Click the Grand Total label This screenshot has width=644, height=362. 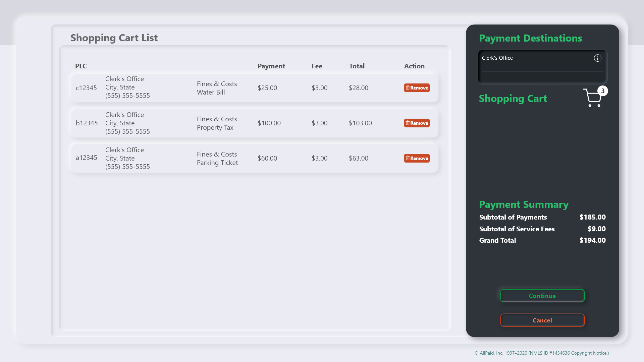pos(497,240)
